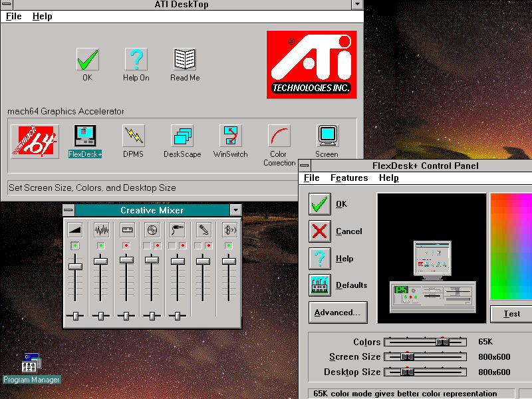Click the CD channel vertical fader knob
Viewport: 532px width, 399px height.
[152, 261]
